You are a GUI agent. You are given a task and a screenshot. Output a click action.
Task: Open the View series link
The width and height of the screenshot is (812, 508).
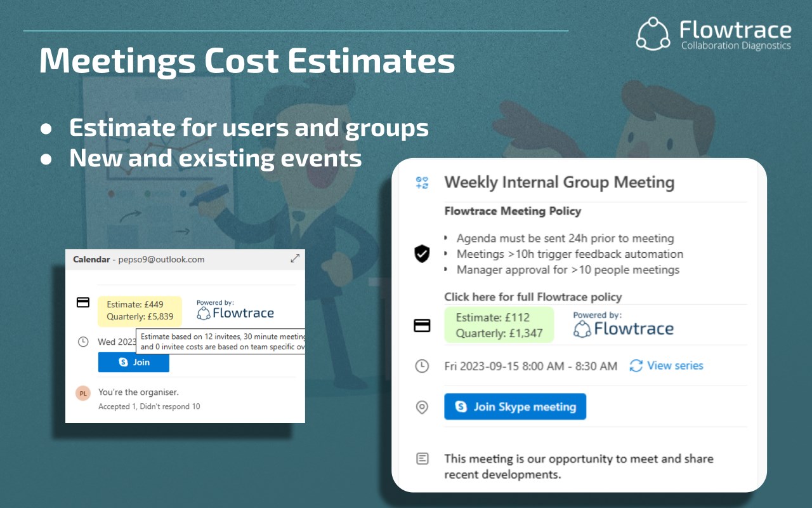pyautogui.click(x=667, y=365)
